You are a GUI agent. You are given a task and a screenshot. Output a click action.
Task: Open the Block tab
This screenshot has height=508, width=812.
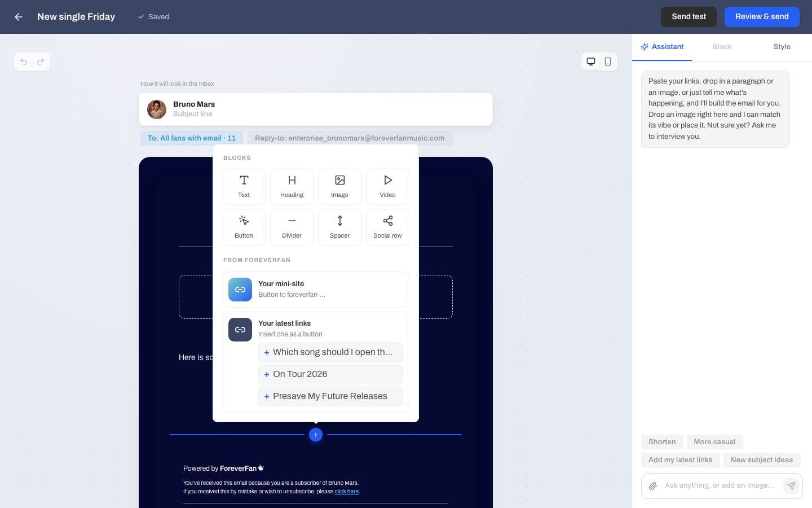coord(722,47)
